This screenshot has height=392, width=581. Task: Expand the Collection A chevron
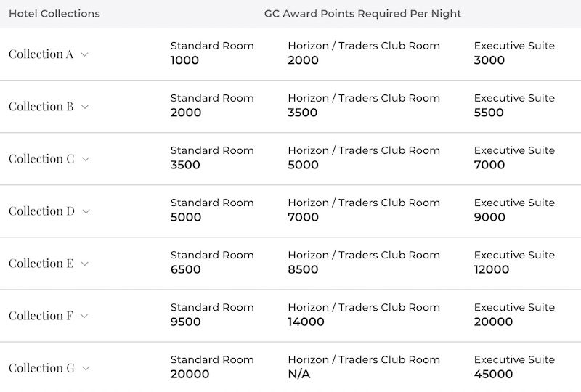[84, 54]
